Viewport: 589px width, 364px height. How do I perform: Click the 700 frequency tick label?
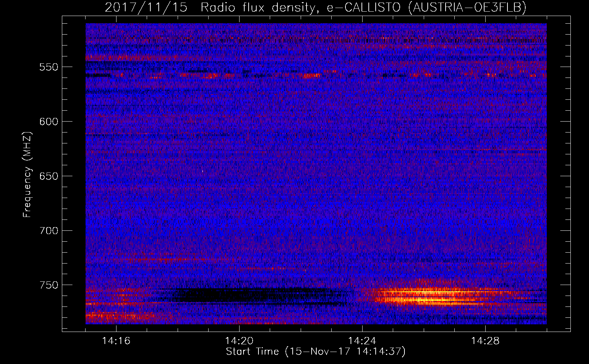(49, 231)
